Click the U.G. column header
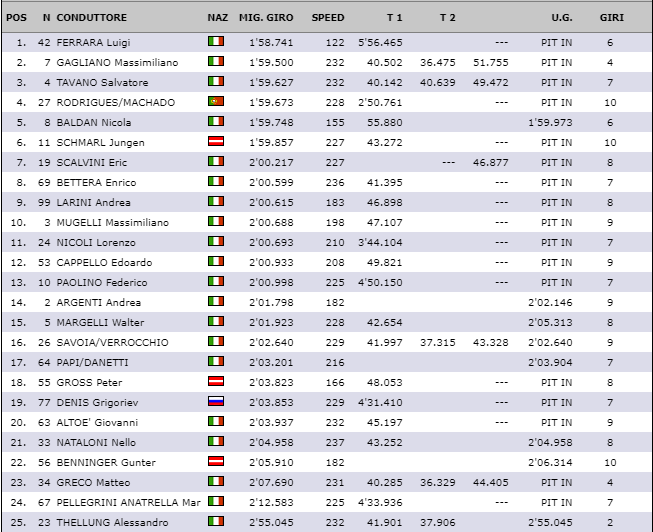Image resolution: width=653 pixels, height=532 pixels. [562, 17]
